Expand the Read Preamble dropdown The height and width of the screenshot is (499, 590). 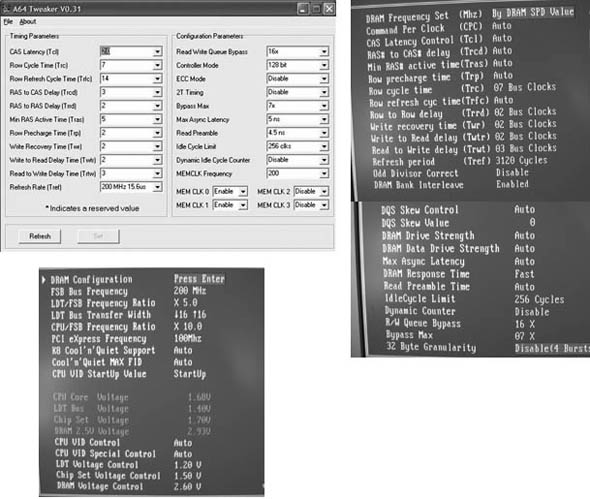tap(324, 133)
